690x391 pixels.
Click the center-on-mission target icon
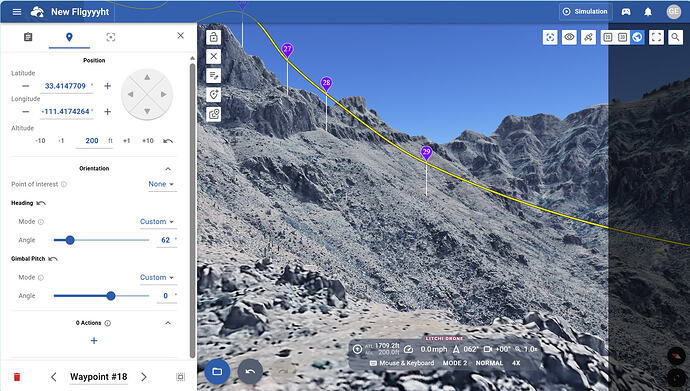(x=550, y=37)
